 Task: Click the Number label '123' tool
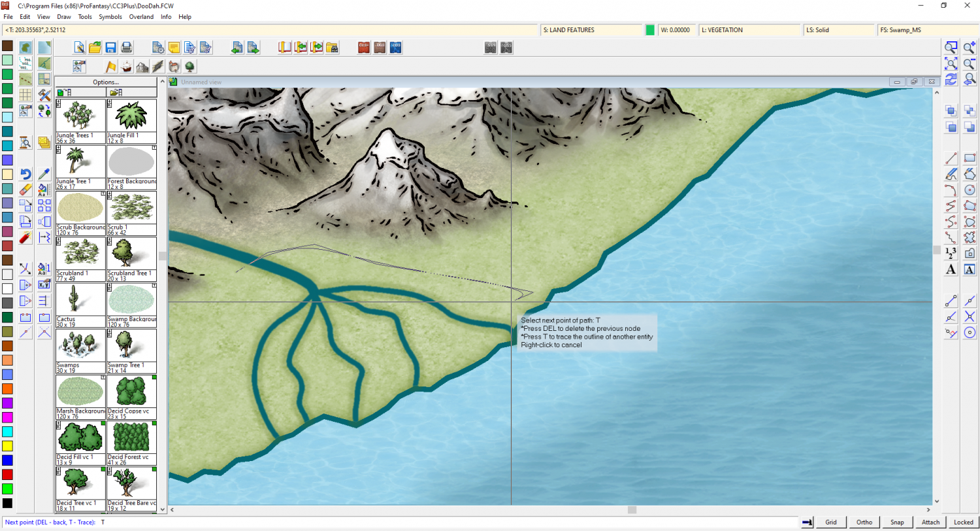pos(951,253)
